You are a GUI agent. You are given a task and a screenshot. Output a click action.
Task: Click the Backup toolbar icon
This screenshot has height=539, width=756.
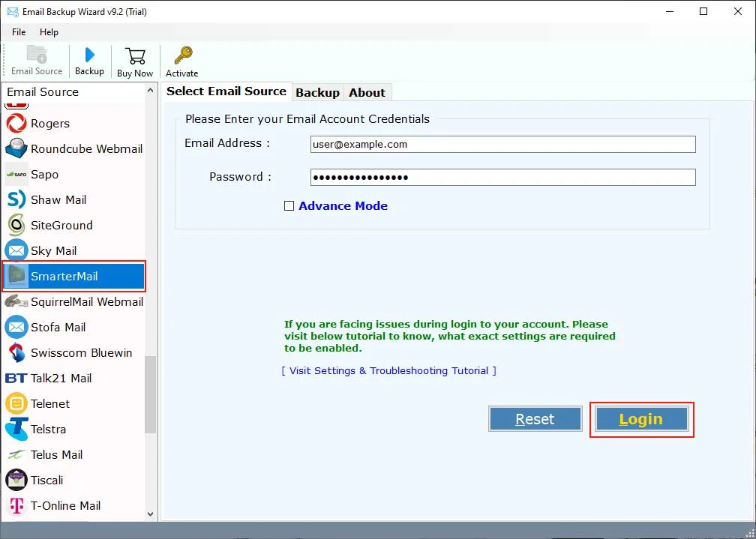pos(89,58)
